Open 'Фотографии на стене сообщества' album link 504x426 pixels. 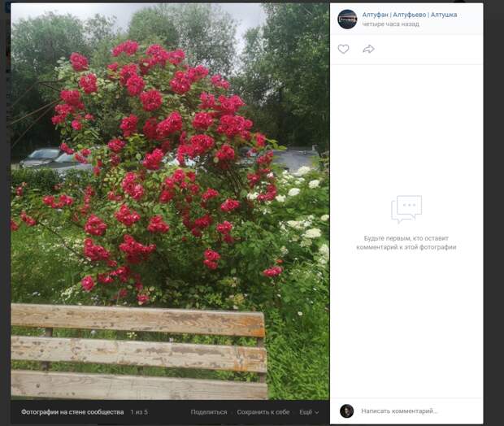[x=72, y=412]
